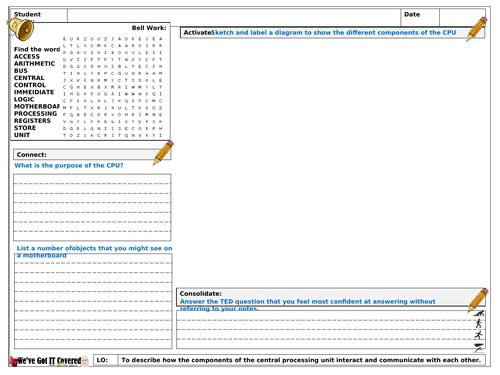
Task: Click the learning objective sentence at the bottom
Action: 301,360
